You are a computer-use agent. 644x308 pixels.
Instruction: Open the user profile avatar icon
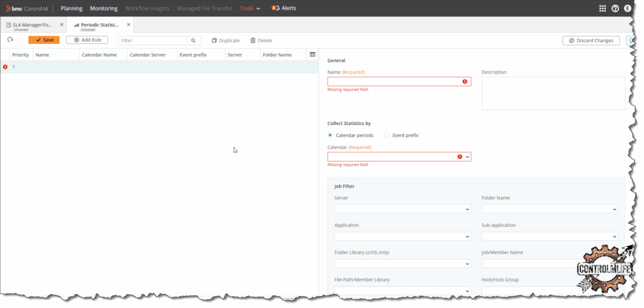[x=628, y=9]
